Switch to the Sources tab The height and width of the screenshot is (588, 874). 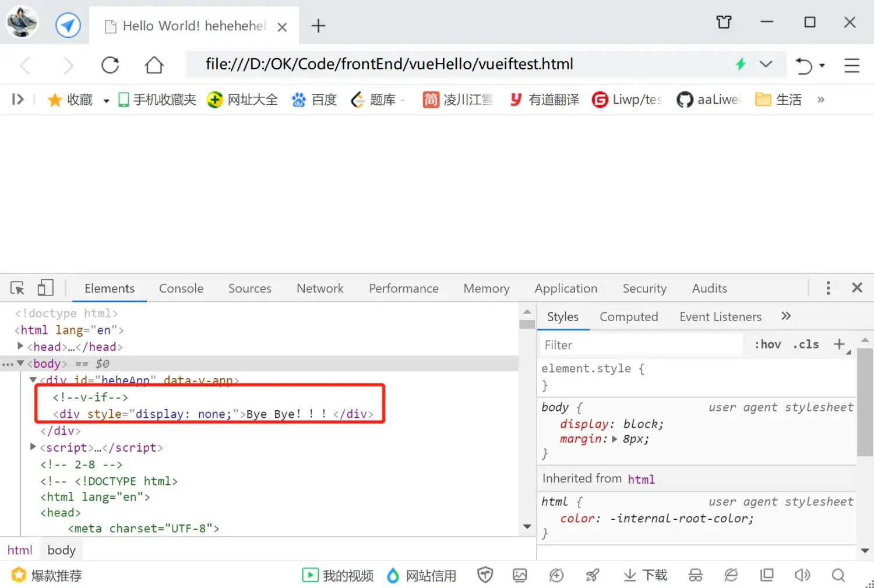250,288
